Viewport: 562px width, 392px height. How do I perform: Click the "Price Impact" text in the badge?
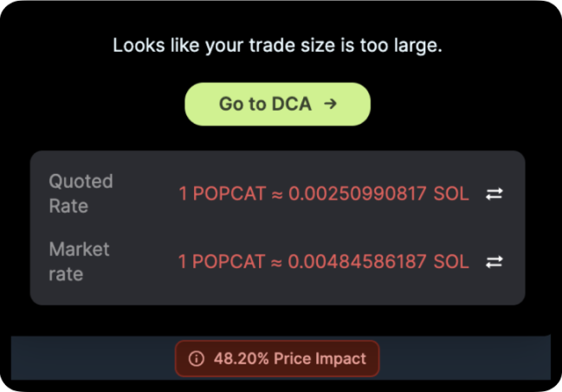pyautogui.click(x=320, y=358)
